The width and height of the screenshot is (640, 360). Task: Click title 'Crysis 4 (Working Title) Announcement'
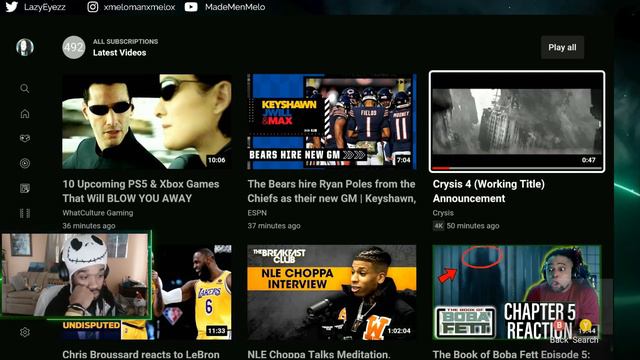click(489, 191)
